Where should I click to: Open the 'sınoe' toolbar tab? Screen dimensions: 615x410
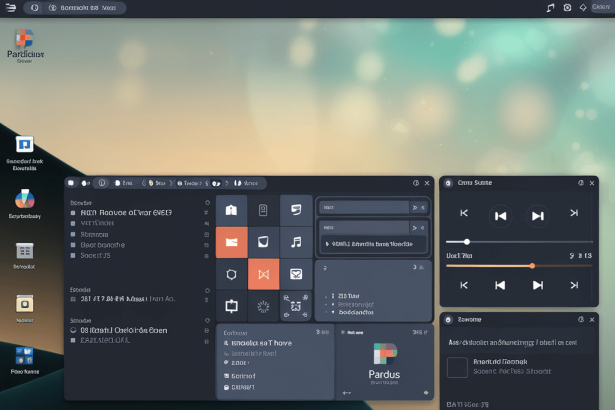(246, 183)
